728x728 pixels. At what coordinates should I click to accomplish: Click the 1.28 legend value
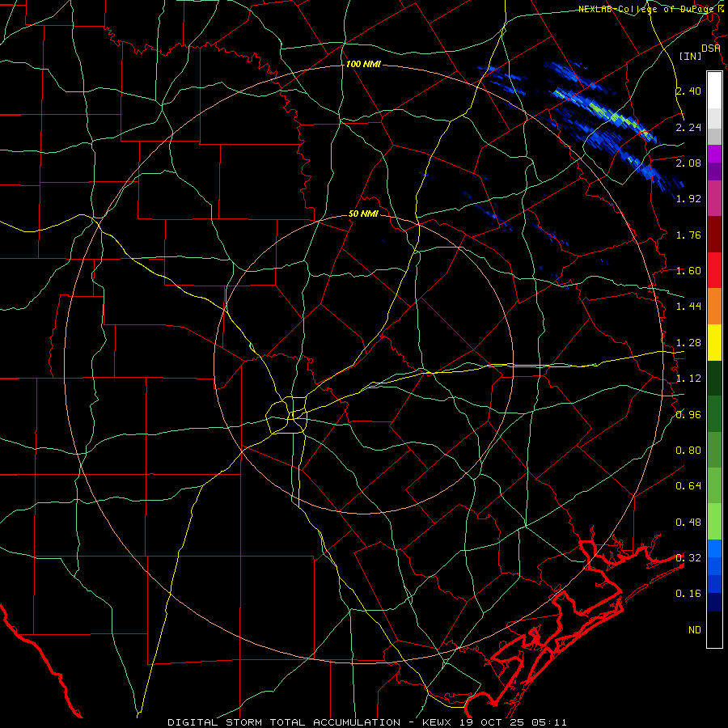click(688, 343)
